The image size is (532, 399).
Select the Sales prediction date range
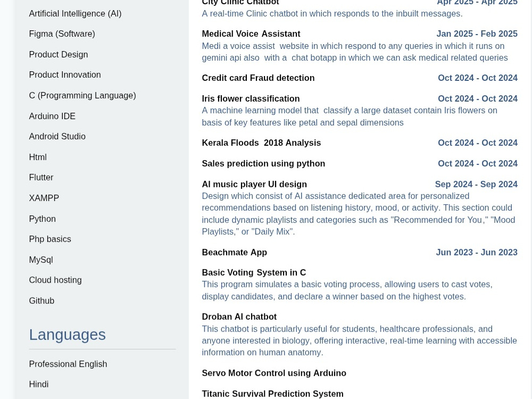coord(478,163)
